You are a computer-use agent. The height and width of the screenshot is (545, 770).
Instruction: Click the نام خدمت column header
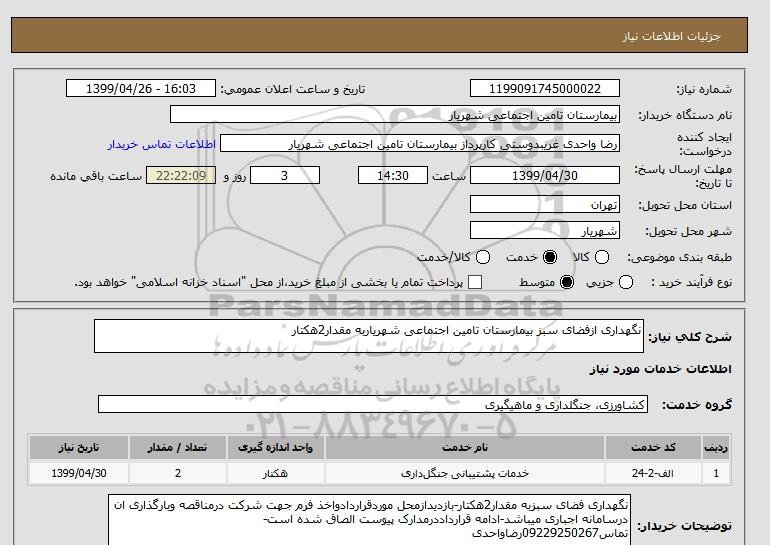click(465, 447)
